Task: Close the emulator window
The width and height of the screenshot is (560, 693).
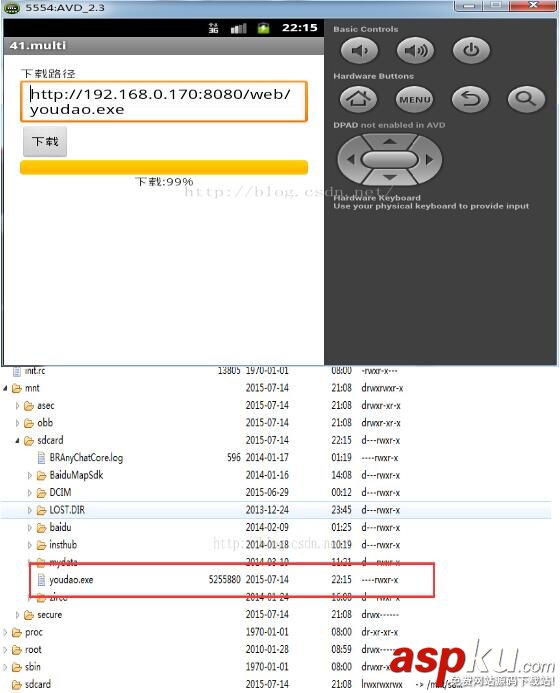Action: point(533,5)
